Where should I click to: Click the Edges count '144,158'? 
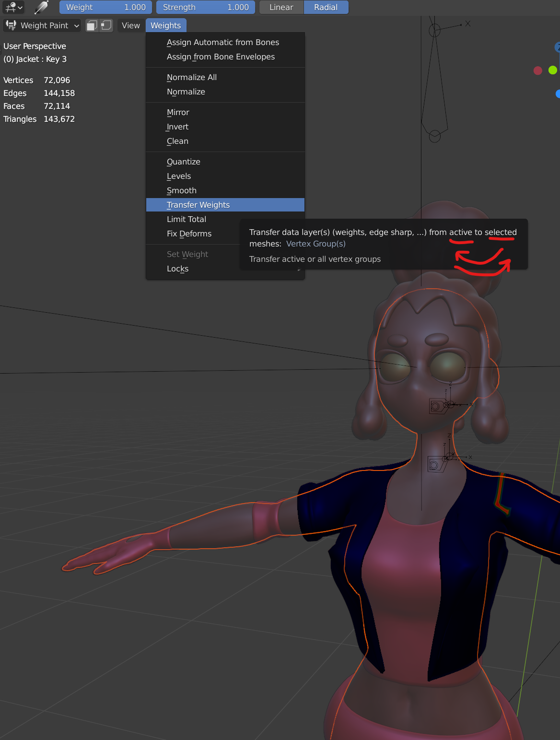click(x=59, y=93)
